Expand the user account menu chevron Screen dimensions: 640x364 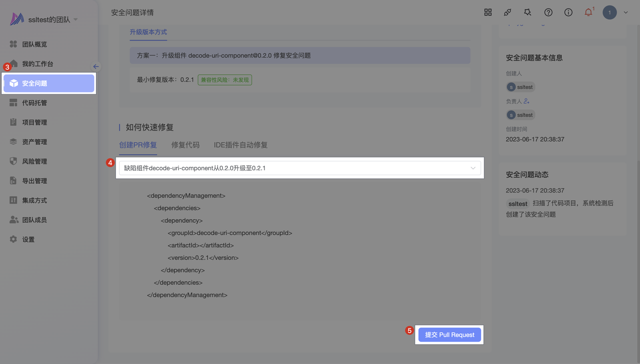[625, 13]
